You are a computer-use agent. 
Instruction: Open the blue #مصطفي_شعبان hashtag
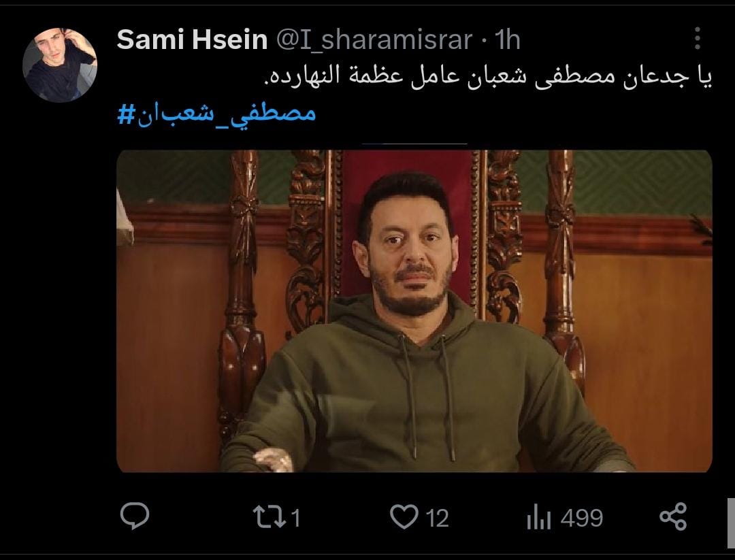[x=216, y=114]
